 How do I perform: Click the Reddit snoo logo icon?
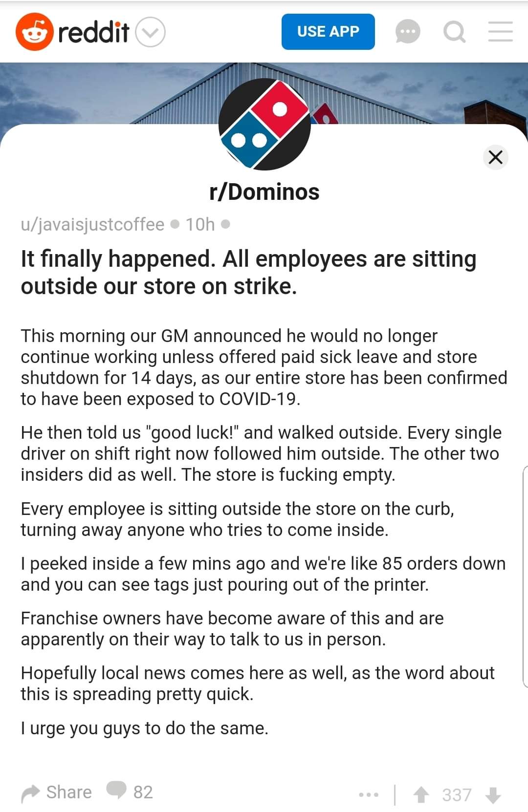coord(34,32)
